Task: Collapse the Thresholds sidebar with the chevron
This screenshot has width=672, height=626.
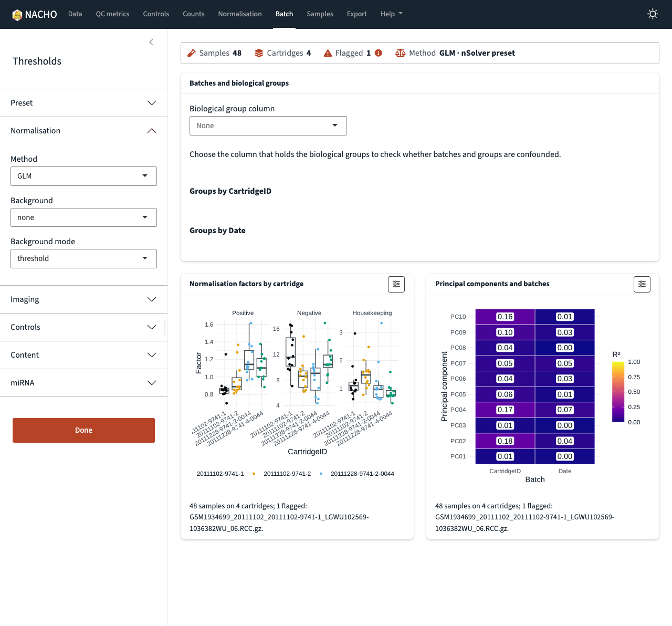Action: pyautogui.click(x=151, y=42)
